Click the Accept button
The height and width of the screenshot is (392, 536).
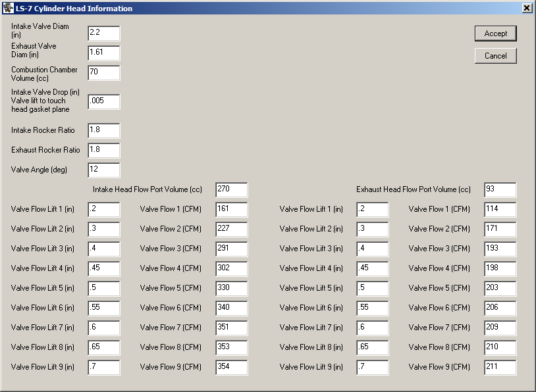coord(496,34)
